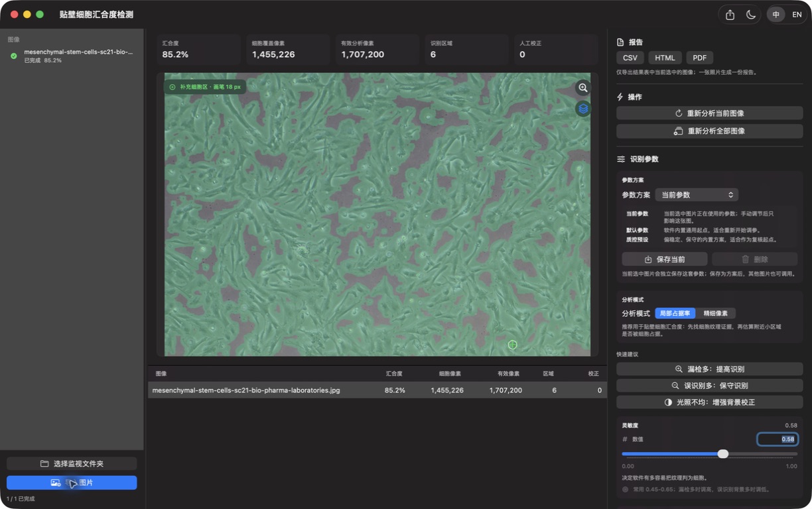
Task: Click the report document icon beside 报告
Action: coord(621,42)
